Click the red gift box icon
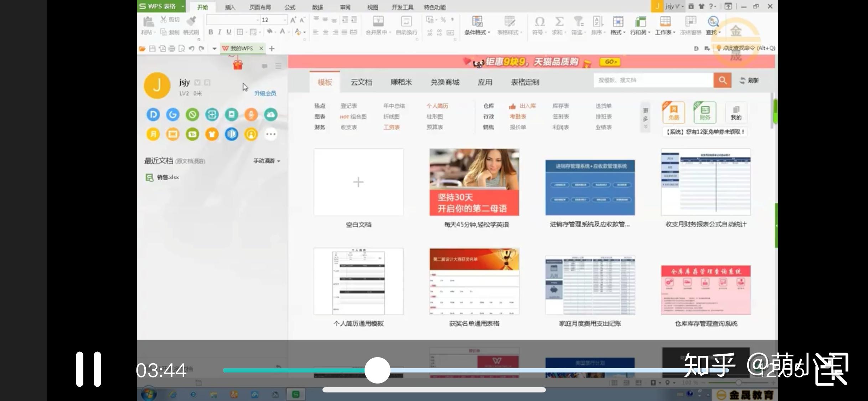868x401 pixels. (238, 65)
